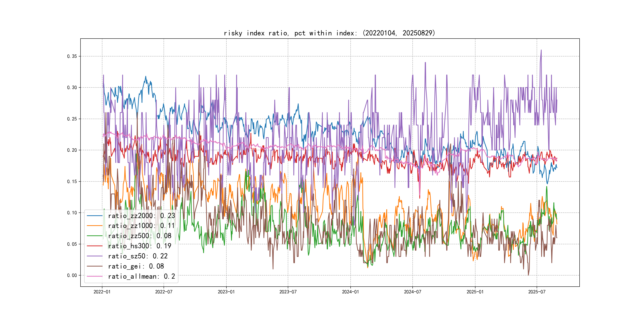Viewport: 644px width, 322px height.
Task: Click the purple ratio_sz50 legend line
Action: tap(94, 256)
